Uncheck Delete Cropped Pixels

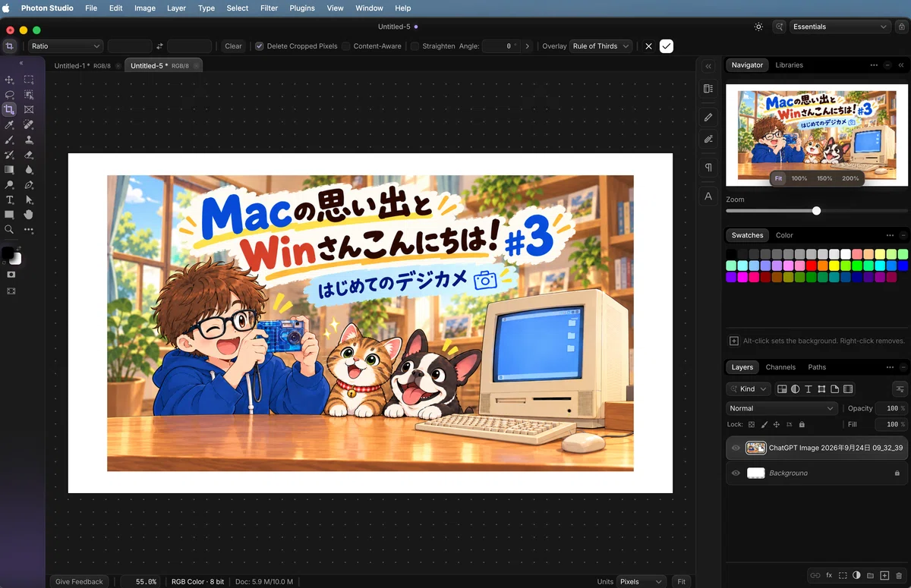pos(260,46)
